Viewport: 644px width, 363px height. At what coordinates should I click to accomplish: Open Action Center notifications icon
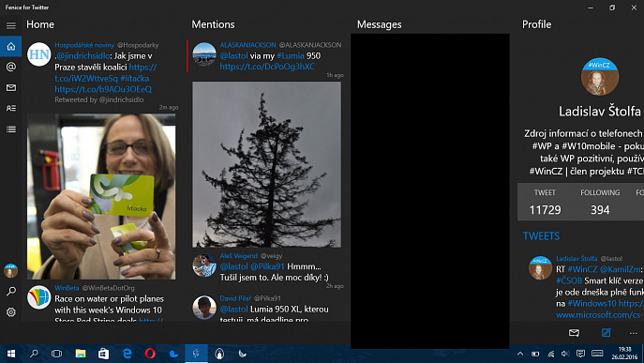click(x=580, y=354)
